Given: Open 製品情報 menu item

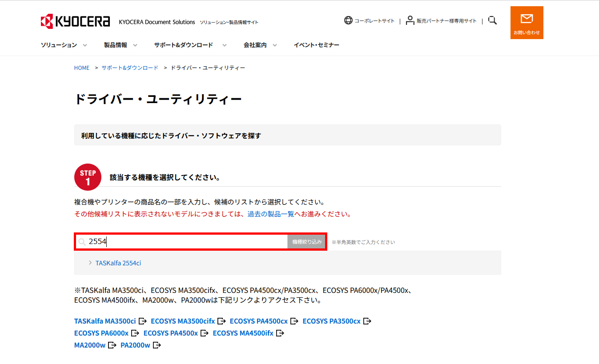Looking at the screenshot, I should pyautogui.click(x=116, y=45).
